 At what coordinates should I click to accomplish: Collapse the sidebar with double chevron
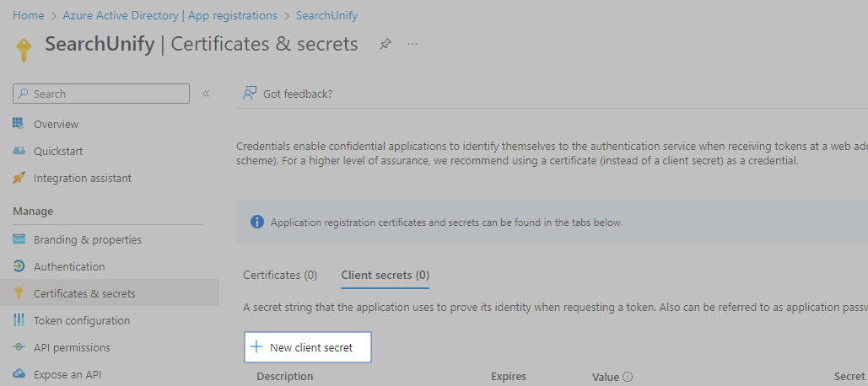tap(206, 94)
